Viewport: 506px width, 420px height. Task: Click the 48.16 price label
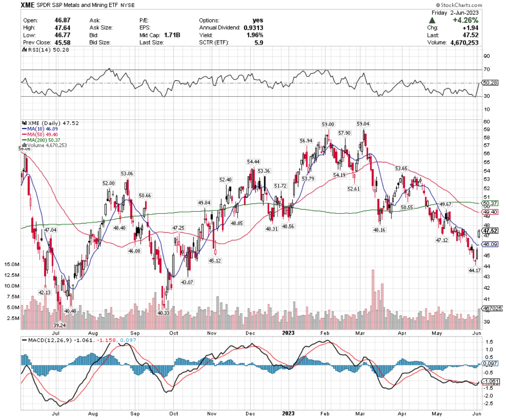[x=379, y=230]
